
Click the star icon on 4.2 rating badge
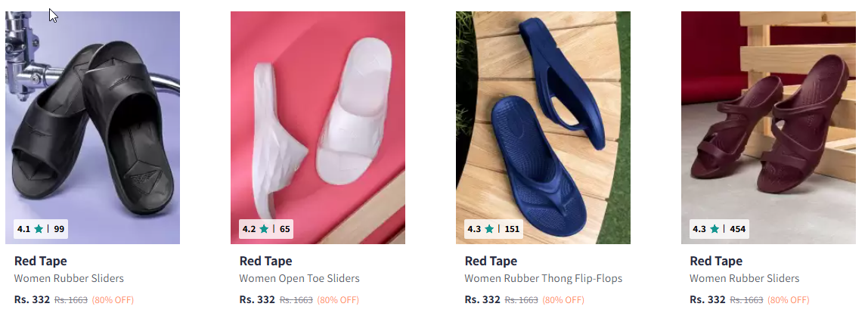click(263, 229)
